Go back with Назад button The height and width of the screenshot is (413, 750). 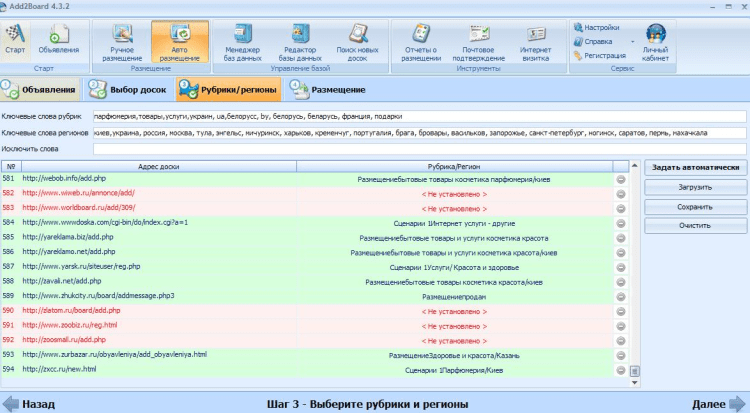point(28,404)
